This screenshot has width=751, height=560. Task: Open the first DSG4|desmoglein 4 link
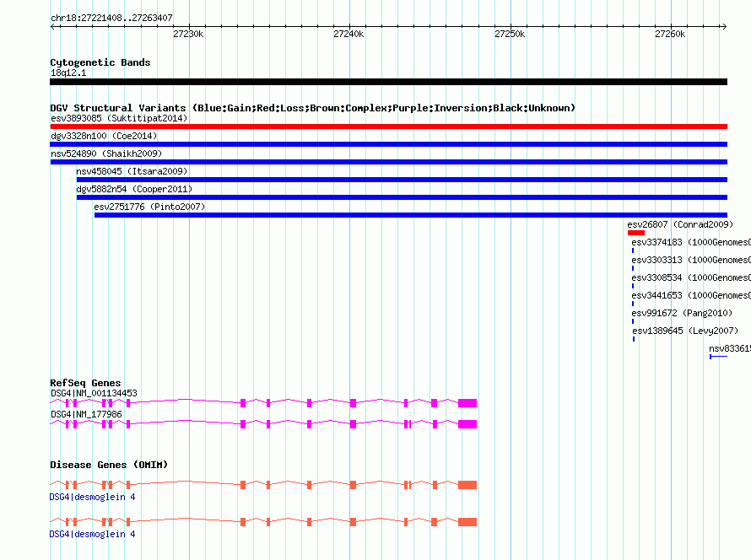point(92,498)
